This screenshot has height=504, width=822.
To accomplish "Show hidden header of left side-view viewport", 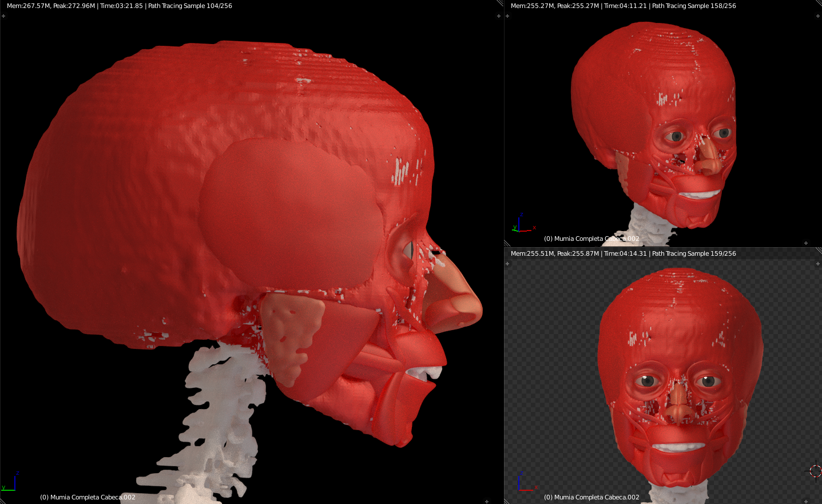I will coord(486,501).
